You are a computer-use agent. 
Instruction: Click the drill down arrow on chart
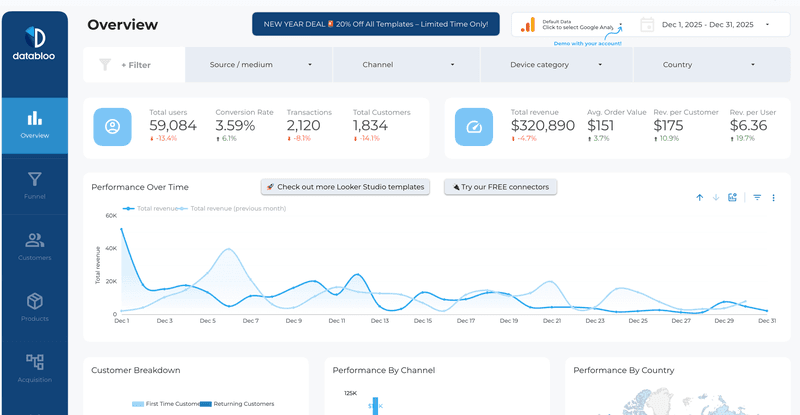pos(716,198)
